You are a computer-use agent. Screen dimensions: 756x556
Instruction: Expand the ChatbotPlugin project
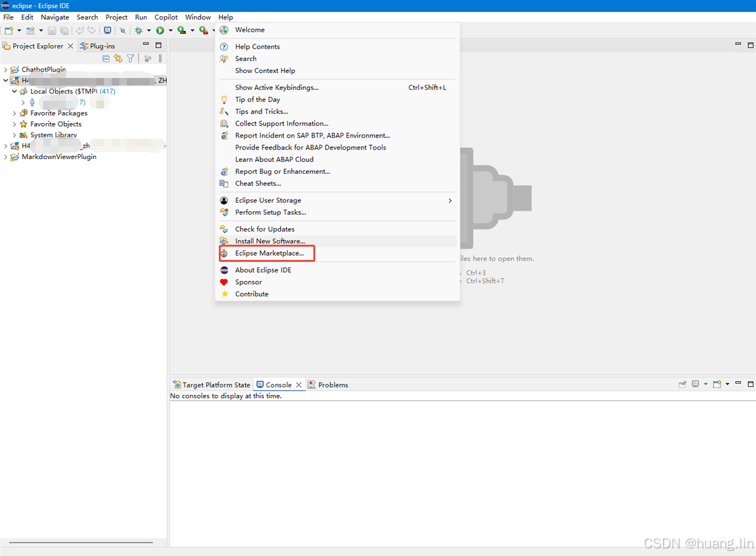tap(5, 69)
